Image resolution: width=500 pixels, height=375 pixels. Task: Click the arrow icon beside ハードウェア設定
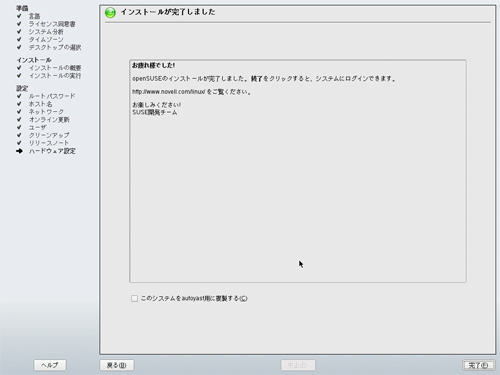tap(19, 151)
